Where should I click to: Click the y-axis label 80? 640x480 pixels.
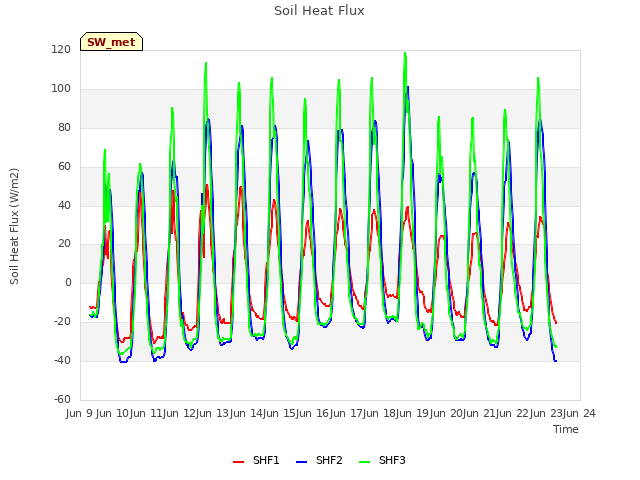[64, 127]
